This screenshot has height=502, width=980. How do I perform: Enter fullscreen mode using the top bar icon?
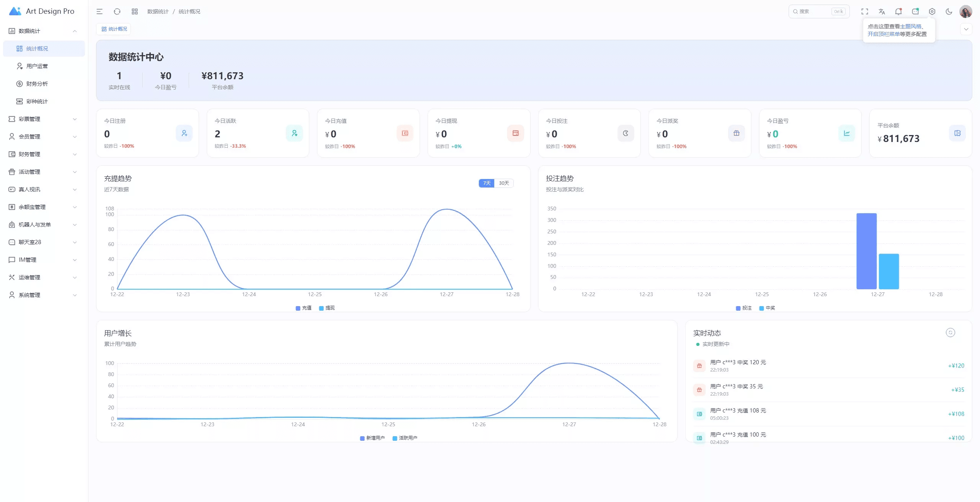pyautogui.click(x=865, y=11)
